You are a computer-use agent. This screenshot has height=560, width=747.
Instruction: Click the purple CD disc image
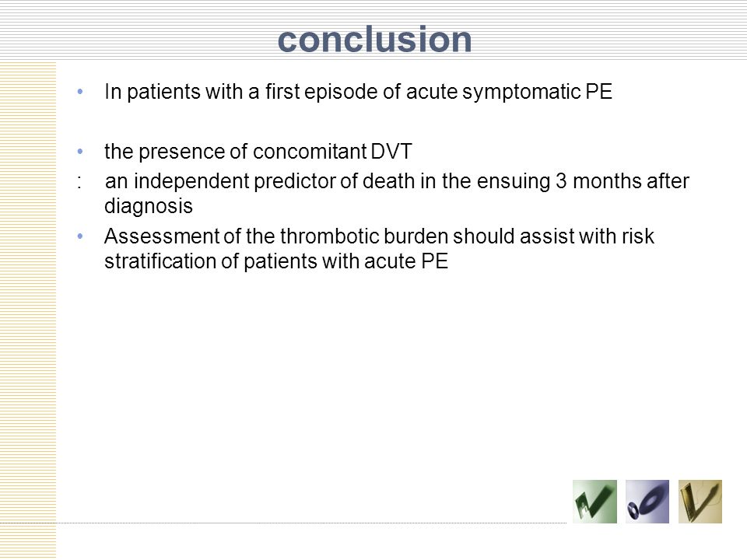point(647,502)
